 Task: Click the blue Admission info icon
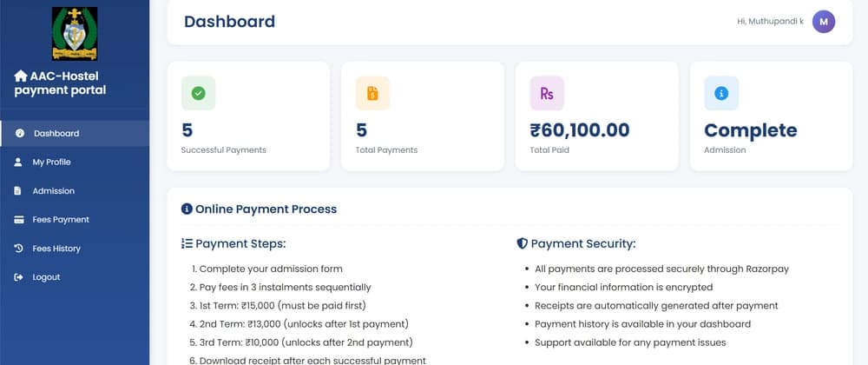(721, 94)
